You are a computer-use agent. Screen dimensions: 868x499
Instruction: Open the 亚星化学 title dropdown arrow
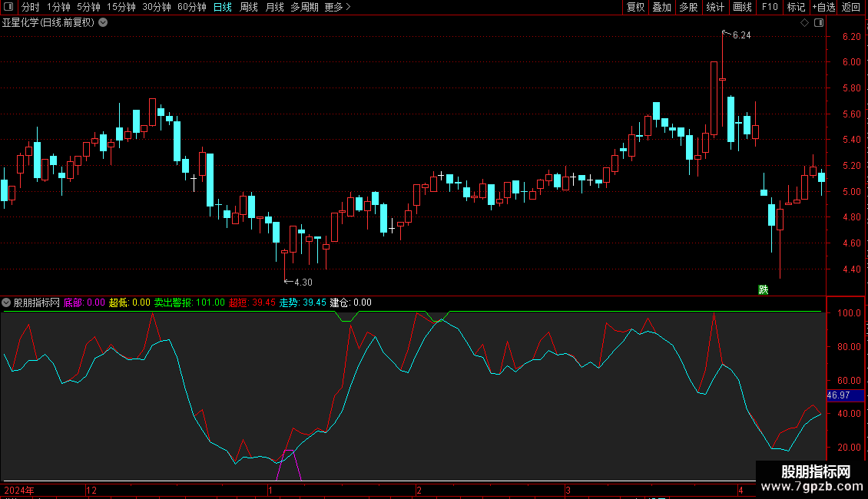tap(103, 23)
